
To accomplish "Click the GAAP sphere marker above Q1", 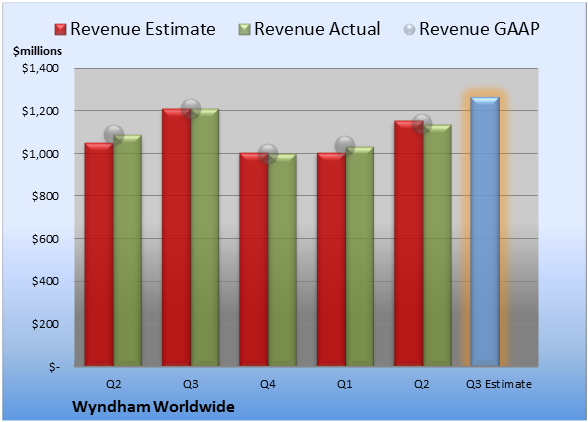I will click(345, 146).
